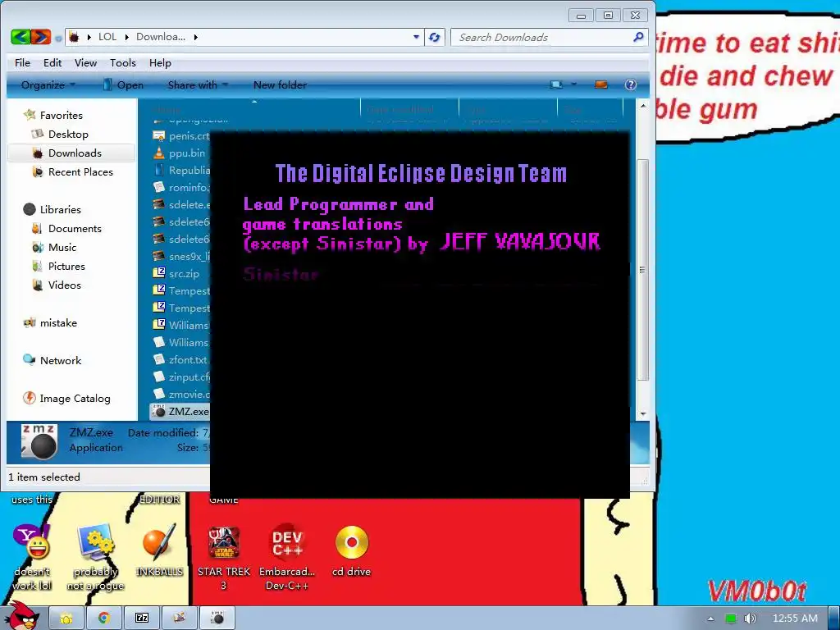This screenshot has height=630, width=840.
Task: Click the scrollbar down arrow in file list
Action: click(642, 413)
